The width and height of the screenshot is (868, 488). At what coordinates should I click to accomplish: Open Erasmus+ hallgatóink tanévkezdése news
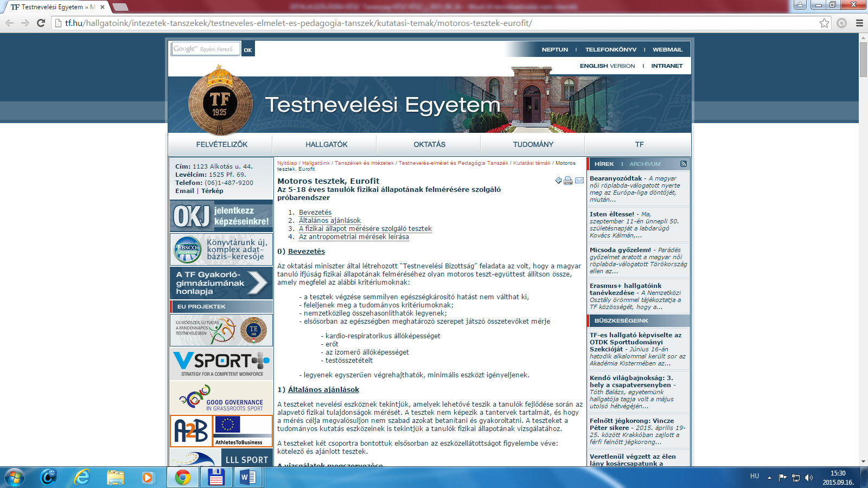(x=626, y=289)
